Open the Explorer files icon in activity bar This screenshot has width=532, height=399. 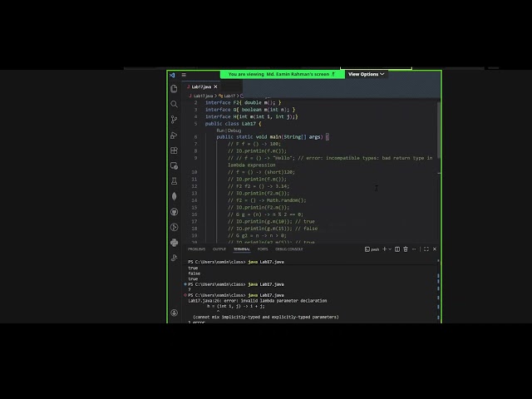(x=174, y=89)
